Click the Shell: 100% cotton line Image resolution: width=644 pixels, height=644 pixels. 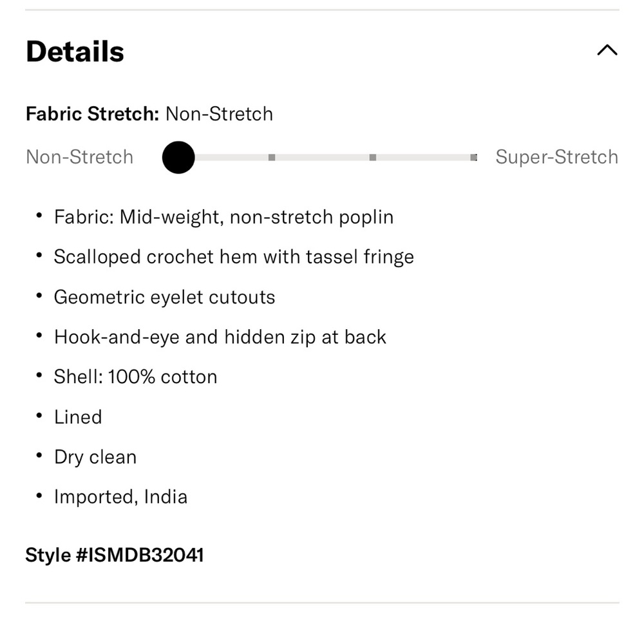pyautogui.click(x=135, y=377)
